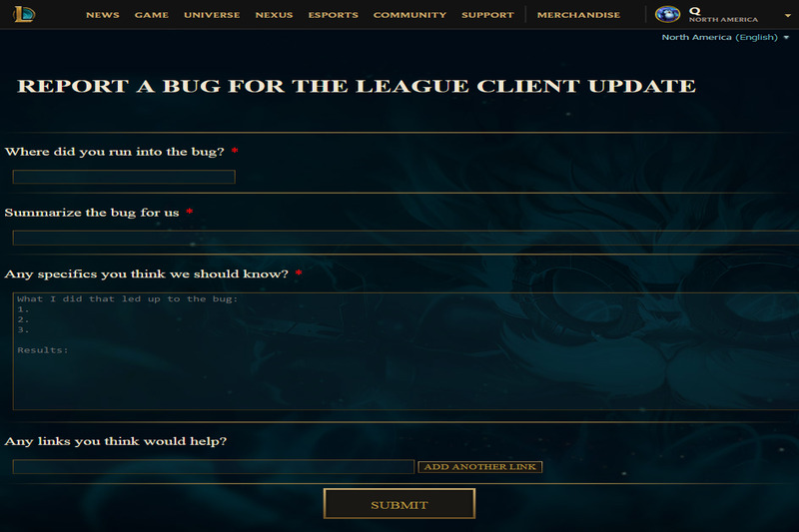Click the summoner name Q at top right
799x532 pixels.
[694, 11]
